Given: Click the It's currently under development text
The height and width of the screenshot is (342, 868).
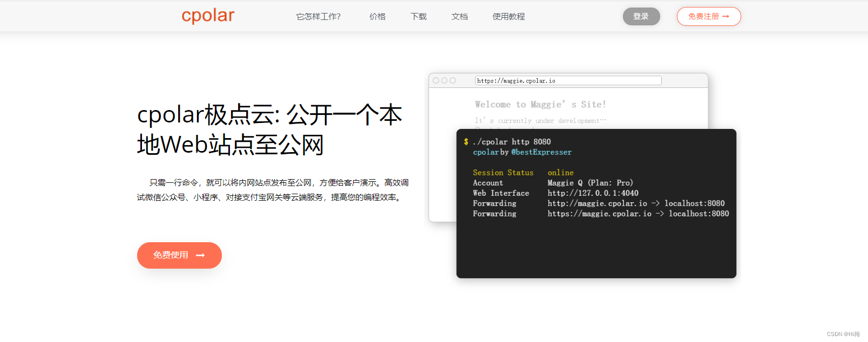Looking at the screenshot, I should tap(540, 121).
